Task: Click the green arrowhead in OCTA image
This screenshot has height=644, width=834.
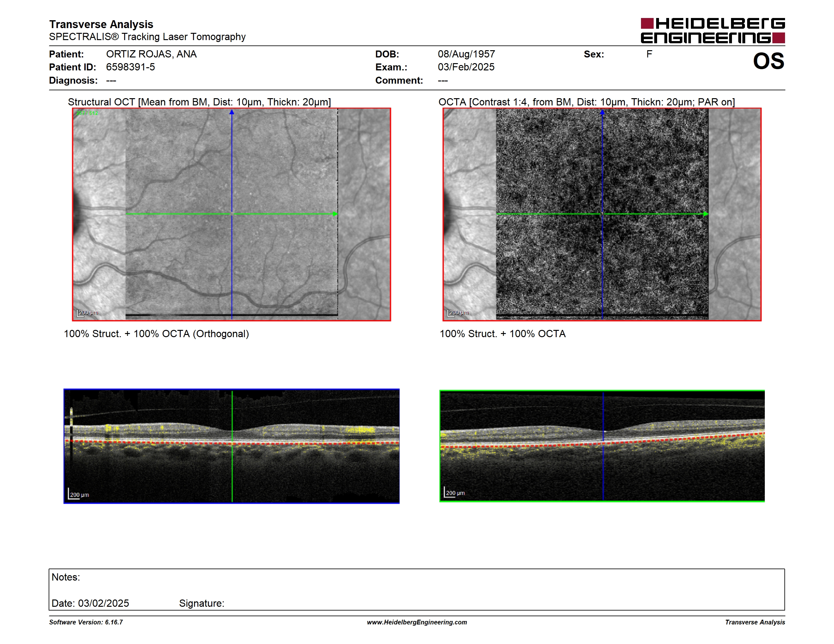Action: tap(706, 214)
